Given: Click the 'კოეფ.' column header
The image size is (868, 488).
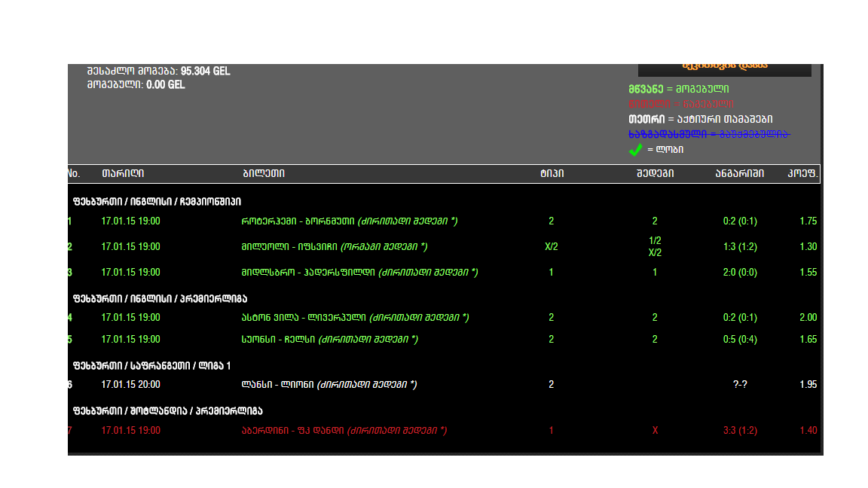Looking at the screenshot, I should point(802,173).
